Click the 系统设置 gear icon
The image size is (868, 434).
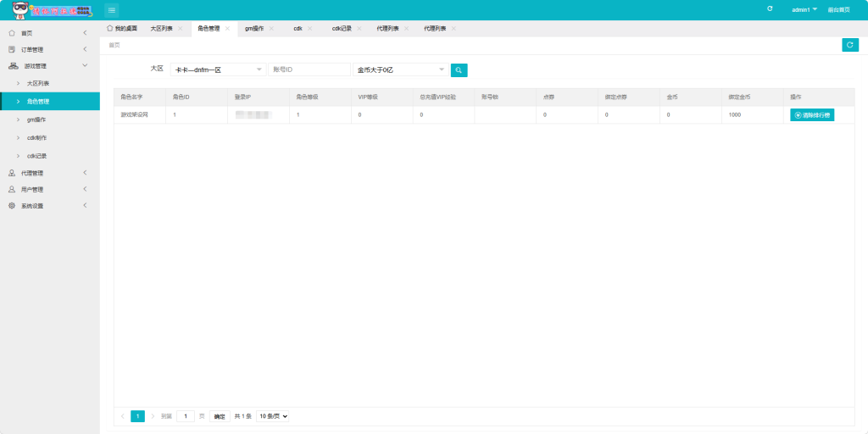tap(12, 206)
